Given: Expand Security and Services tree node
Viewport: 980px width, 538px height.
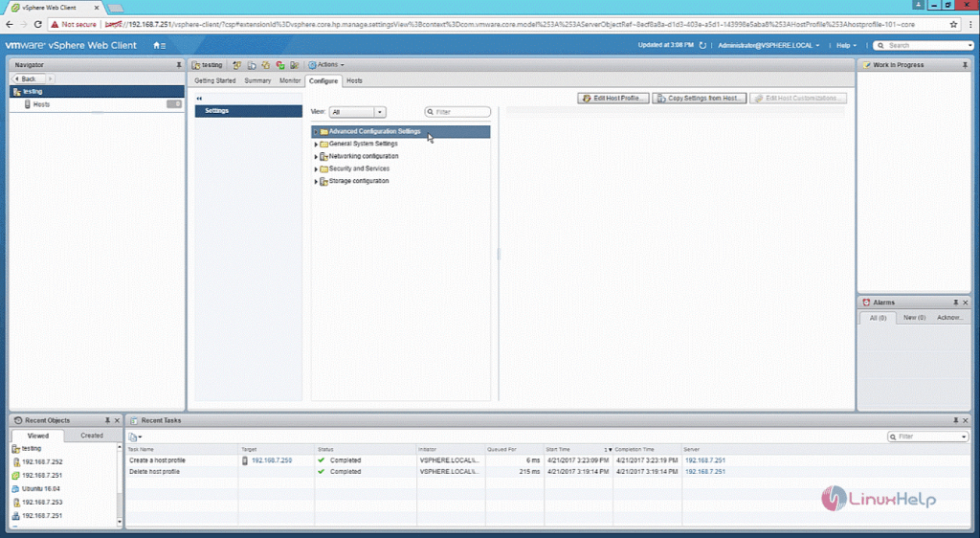Looking at the screenshot, I should pyautogui.click(x=316, y=169).
